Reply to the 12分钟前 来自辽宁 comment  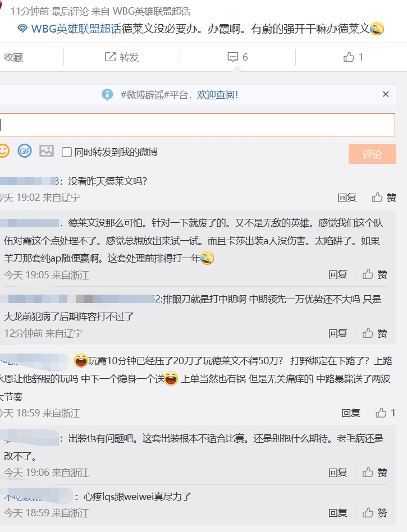point(338,333)
